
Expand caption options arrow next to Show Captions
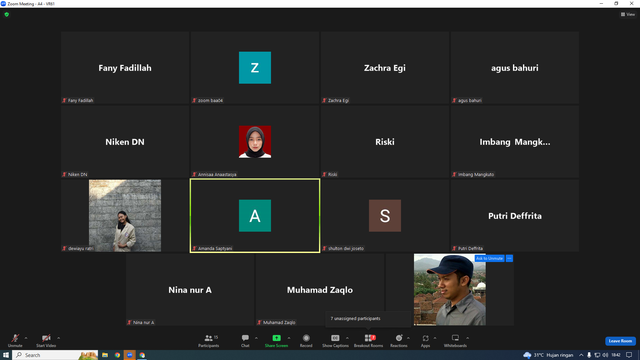pos(347,338)
